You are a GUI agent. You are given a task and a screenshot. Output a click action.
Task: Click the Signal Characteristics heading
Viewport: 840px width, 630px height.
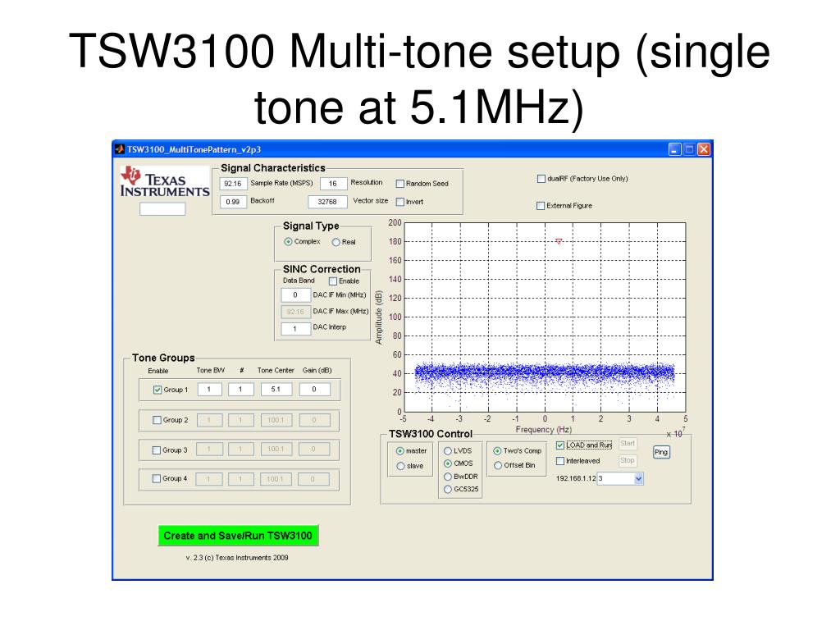(x=273, y=168)
